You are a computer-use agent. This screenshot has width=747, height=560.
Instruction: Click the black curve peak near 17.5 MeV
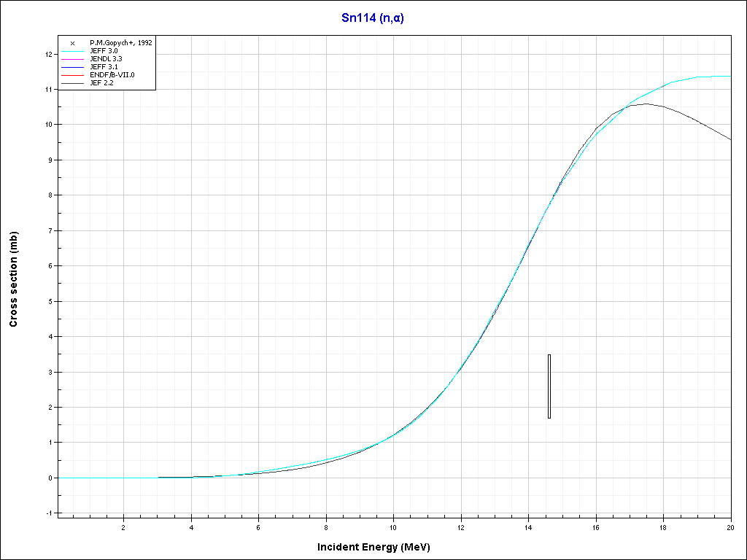click(646, 104)
